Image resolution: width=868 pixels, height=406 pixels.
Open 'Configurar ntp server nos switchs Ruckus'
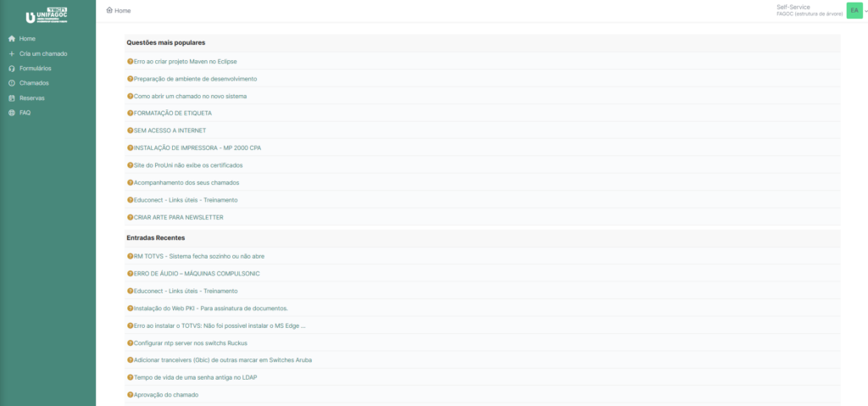[190, 342]
